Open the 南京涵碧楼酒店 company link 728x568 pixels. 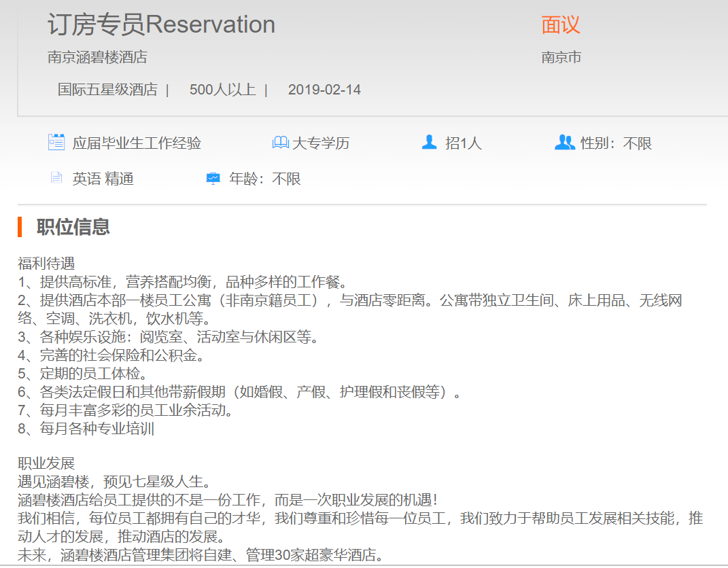pyautogui.click(x=97, y=57)
